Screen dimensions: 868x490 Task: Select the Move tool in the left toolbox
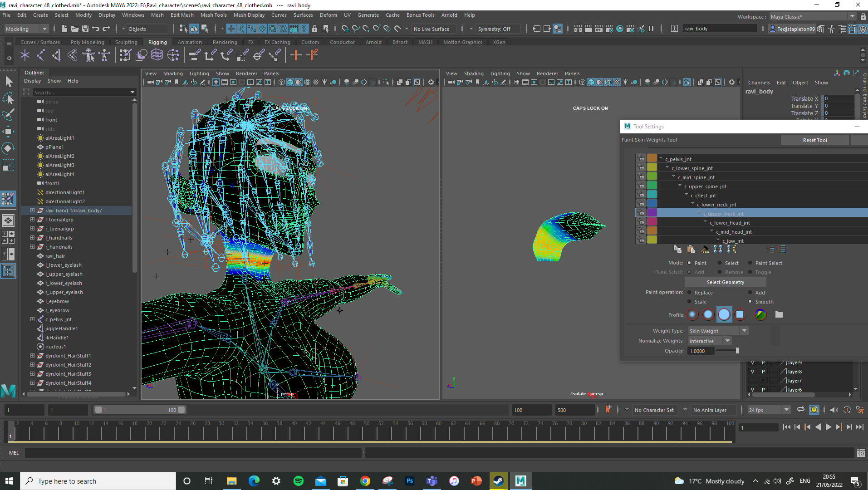click(8, 132)
